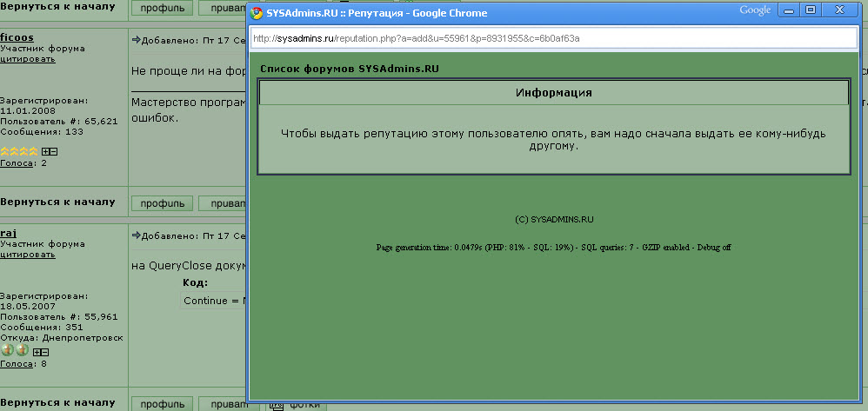Lower reputation with minus icon for raj
The width and height of the screenshot is (868, 411).
pyautogui.click(x=45, y=353)
